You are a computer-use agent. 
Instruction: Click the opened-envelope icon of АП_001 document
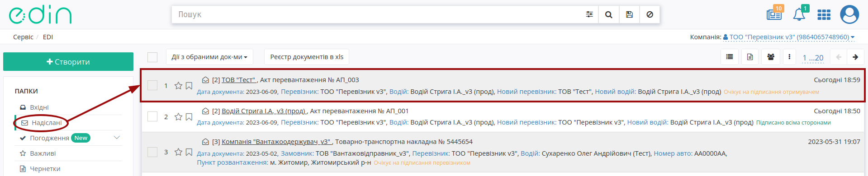click(x=205, y=111)
